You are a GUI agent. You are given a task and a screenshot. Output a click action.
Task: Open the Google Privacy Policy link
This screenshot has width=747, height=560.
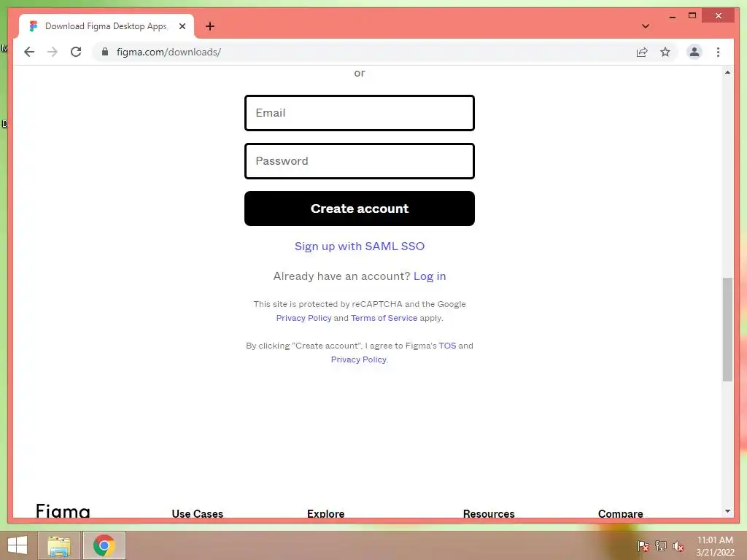click(303, 318)
